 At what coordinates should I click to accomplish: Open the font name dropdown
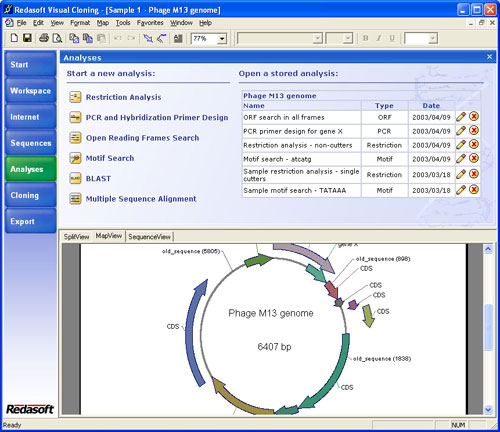[x=318, y=39]
